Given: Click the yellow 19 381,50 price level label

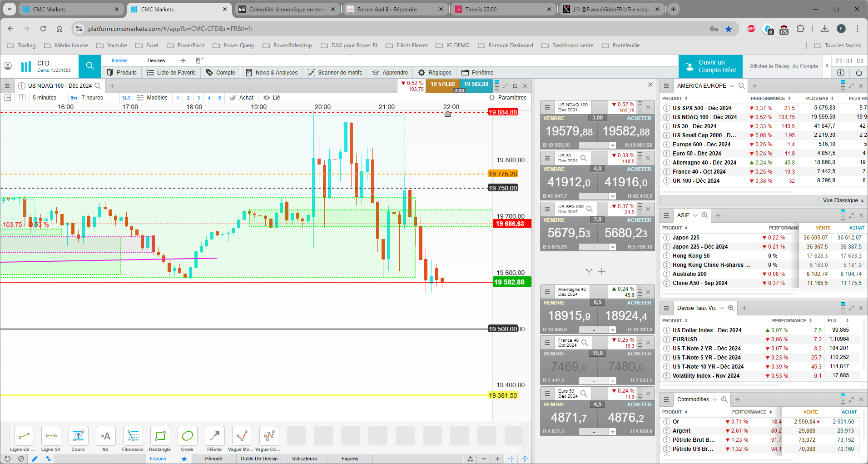Looking at the screenshot, I should click(x=503, y=395).
